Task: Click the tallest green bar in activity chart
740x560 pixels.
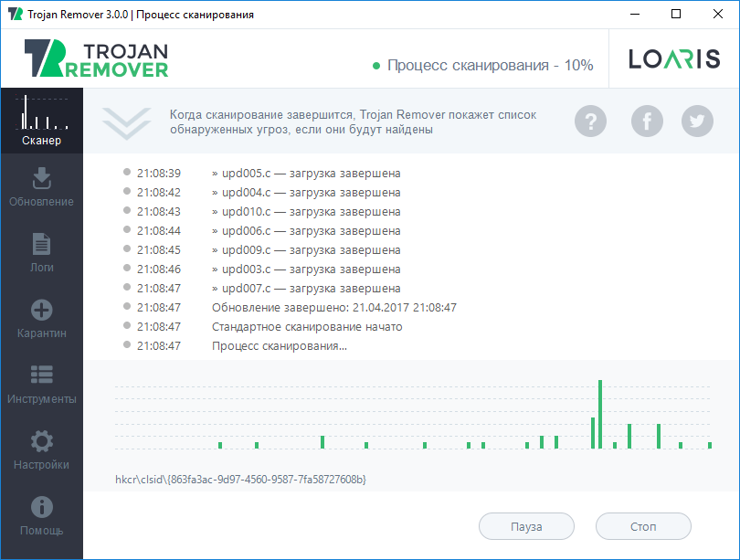Action: pyautogui.click(x=600, y=414)
